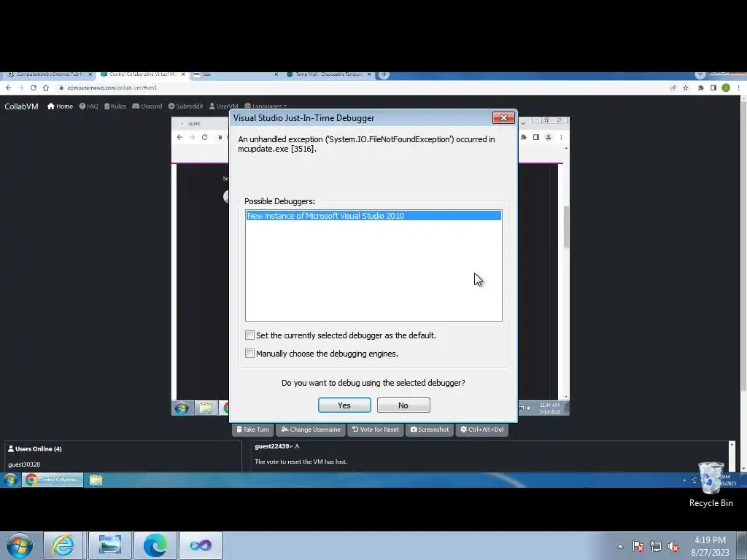Open the inner VM Start orb

tap(182, 408)
